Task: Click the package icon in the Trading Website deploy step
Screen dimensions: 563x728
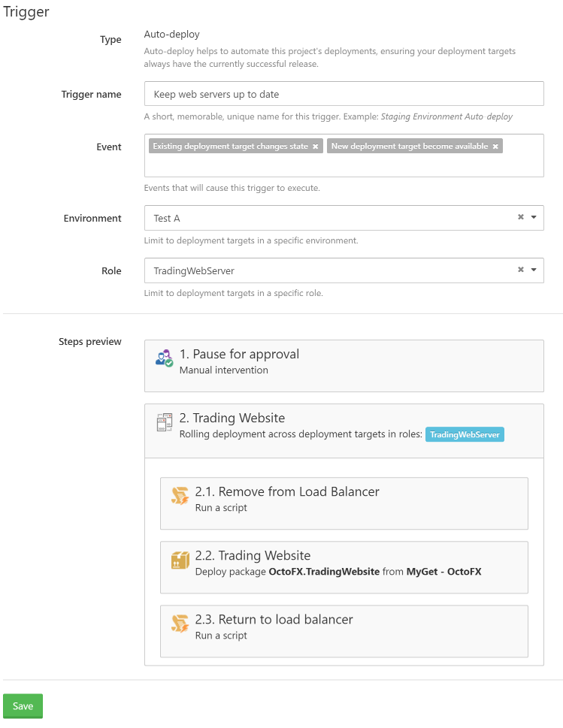Action: (x=180, y=560)
